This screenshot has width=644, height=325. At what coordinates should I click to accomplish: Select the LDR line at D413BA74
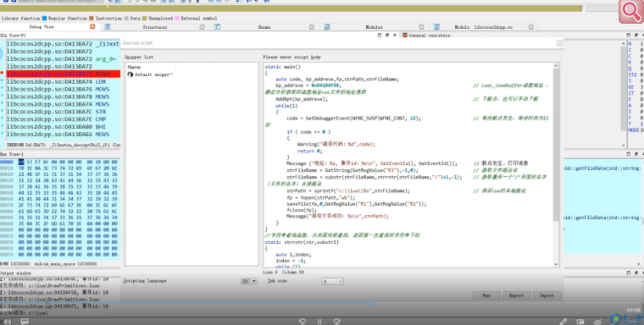click(63, 81)
